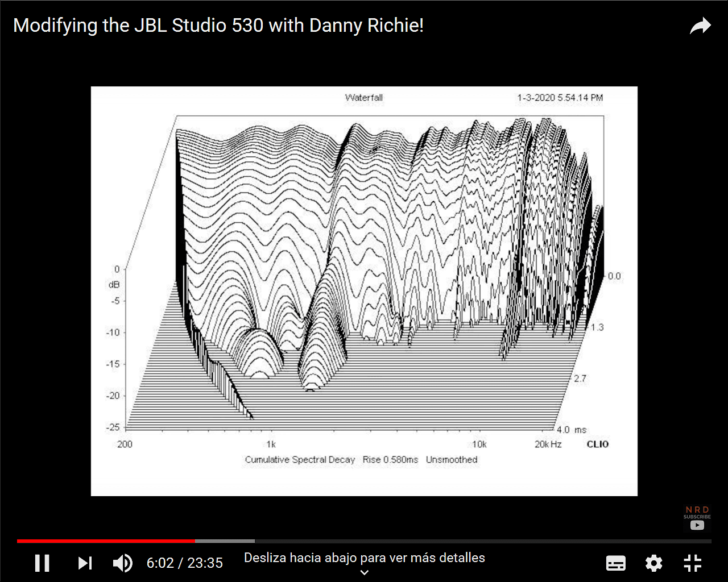Click the 6:02 / 23:35 time display
This screenshot has height=582, width=728.
185,563
